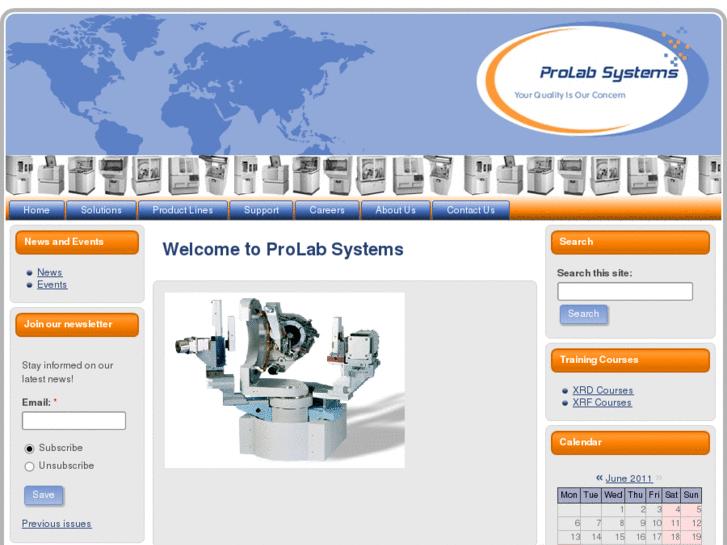
Task: Click the Save newsletter button
Action: point(43,495)
